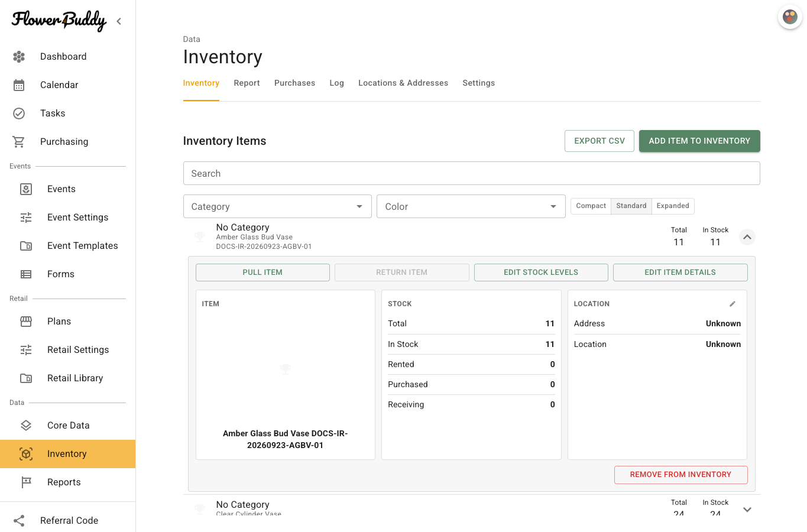Switch to the Report tab
The image size is (807, 532).
click(x=247, y=83)
